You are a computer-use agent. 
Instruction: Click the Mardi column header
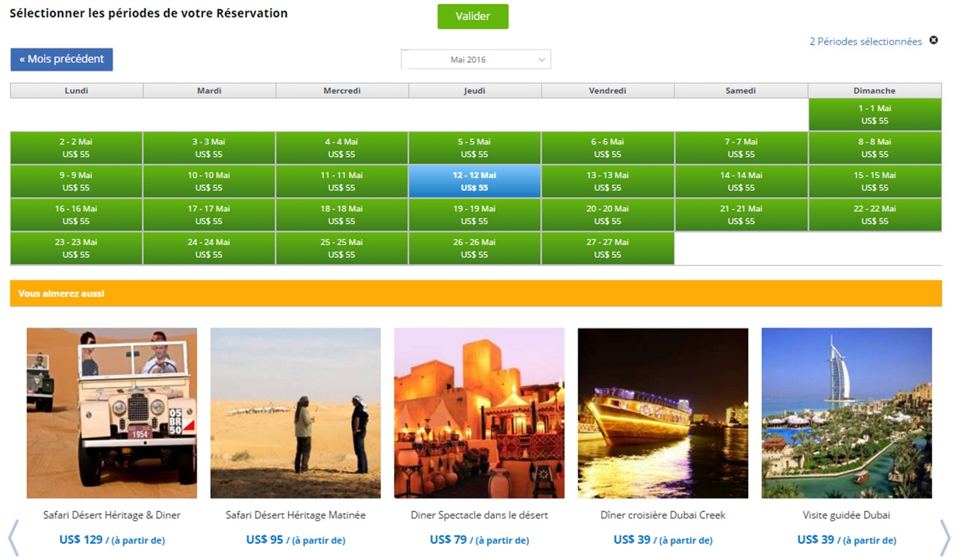209,91
